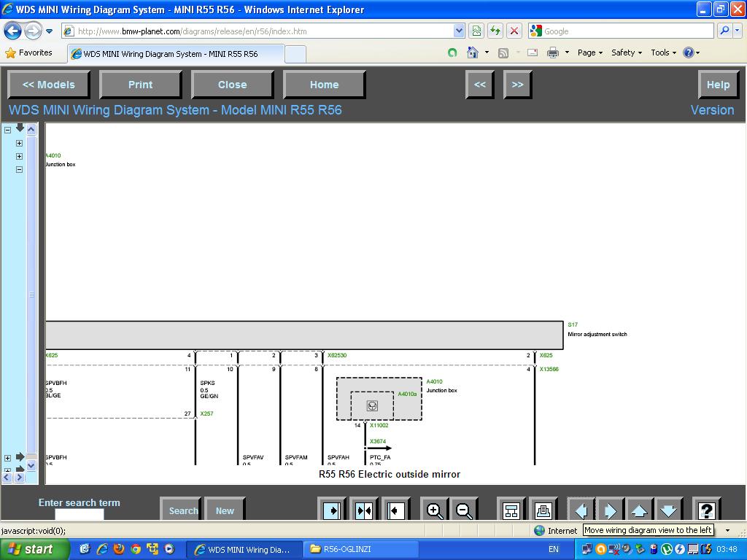Move wiring diagram view to the right
This screenshot has height=560, width=747.
coord(611,510)
